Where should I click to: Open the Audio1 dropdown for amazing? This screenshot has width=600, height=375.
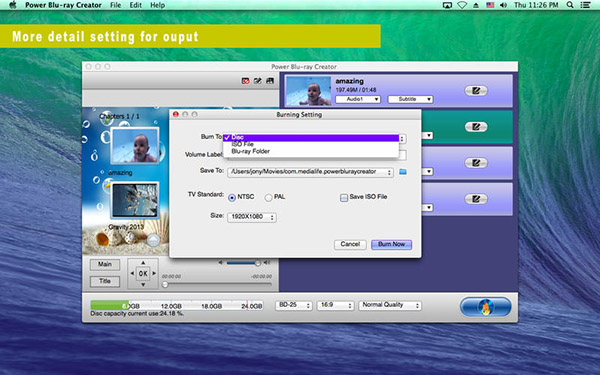click(x=358, y=99)
